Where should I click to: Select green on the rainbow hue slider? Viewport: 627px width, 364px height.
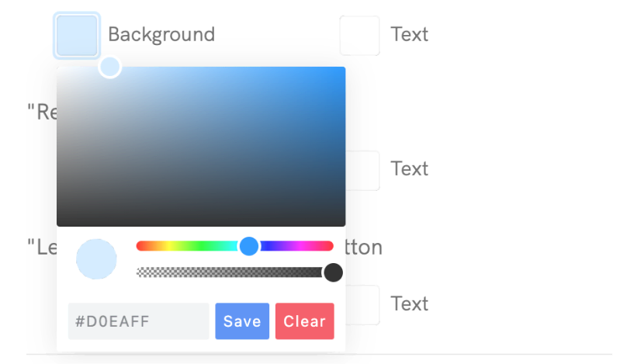[202, 246]
